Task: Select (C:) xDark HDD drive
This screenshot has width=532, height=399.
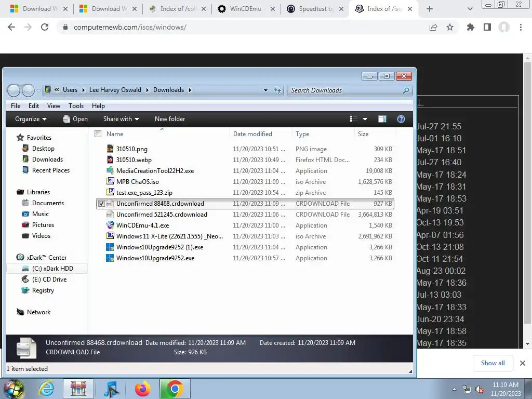Action: 47,269
